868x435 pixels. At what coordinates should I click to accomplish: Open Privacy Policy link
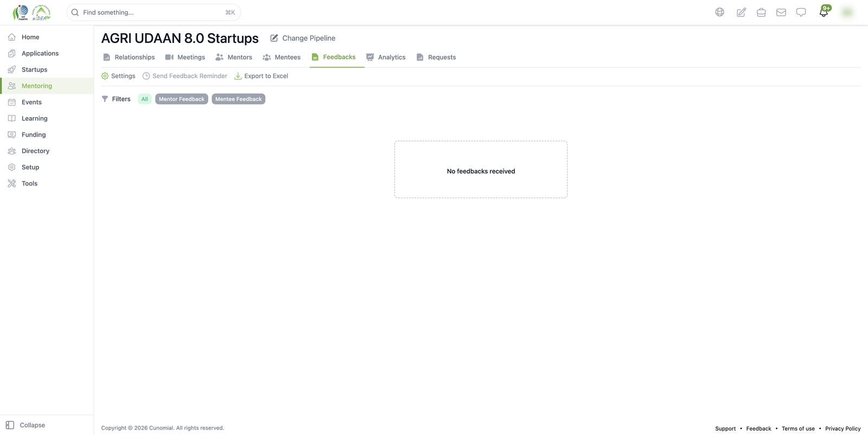843,428
